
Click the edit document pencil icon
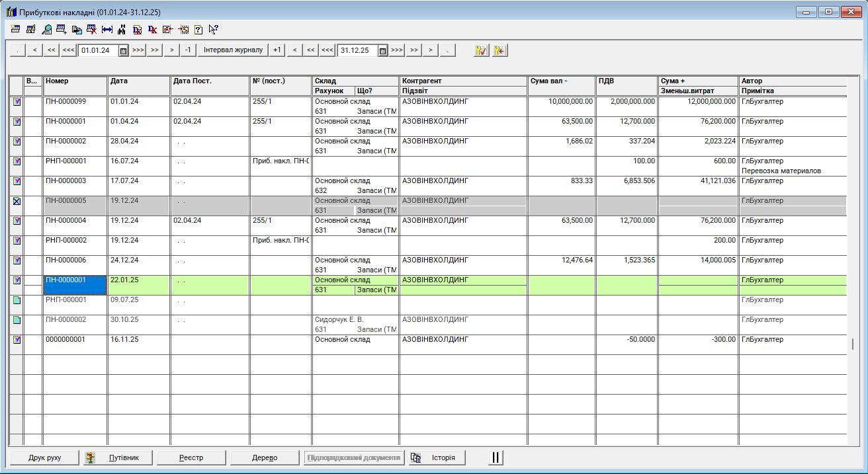30,29
